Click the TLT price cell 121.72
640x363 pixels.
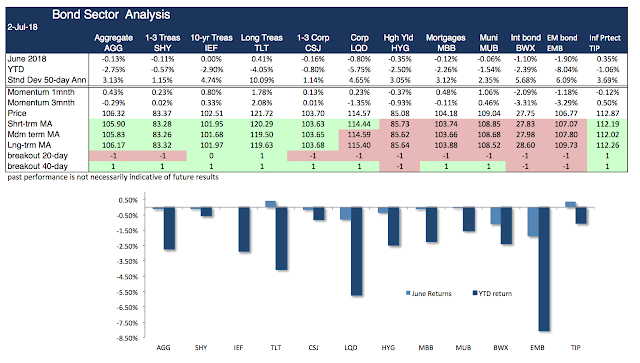tap(262, 113)
